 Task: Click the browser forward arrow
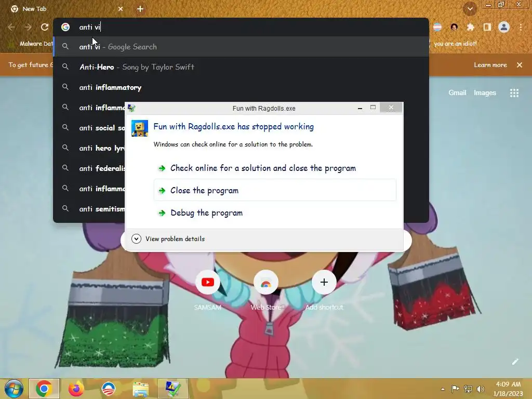point(28,27)
